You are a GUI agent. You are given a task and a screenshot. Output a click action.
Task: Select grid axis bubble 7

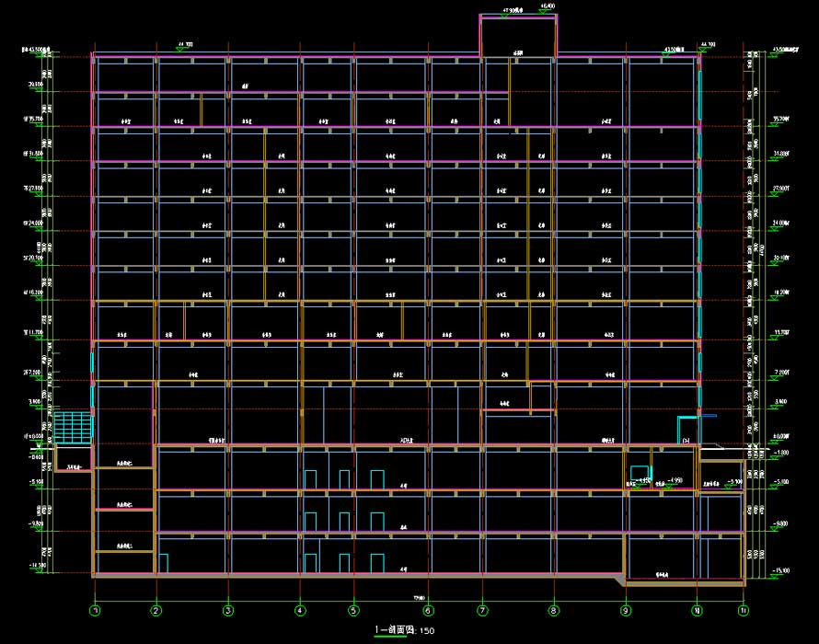point(482,610)
